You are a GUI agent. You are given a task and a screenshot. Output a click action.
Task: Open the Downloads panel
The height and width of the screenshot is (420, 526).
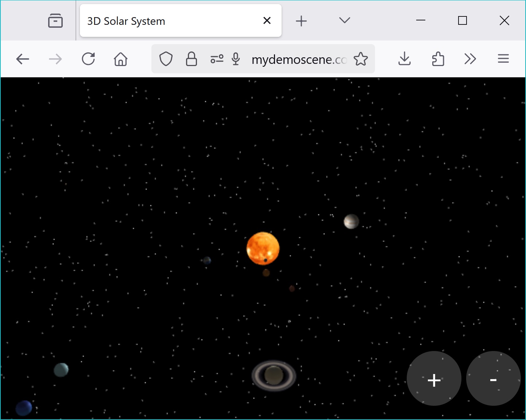404,59
